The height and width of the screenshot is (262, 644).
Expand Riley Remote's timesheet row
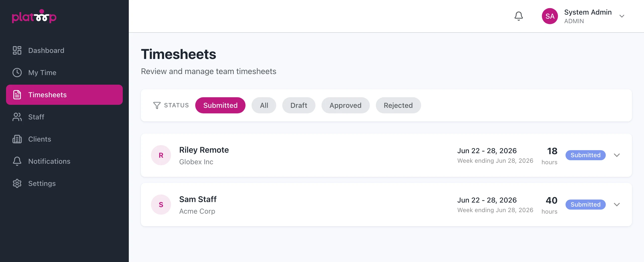pyautogui.click(x=617, y=155)
